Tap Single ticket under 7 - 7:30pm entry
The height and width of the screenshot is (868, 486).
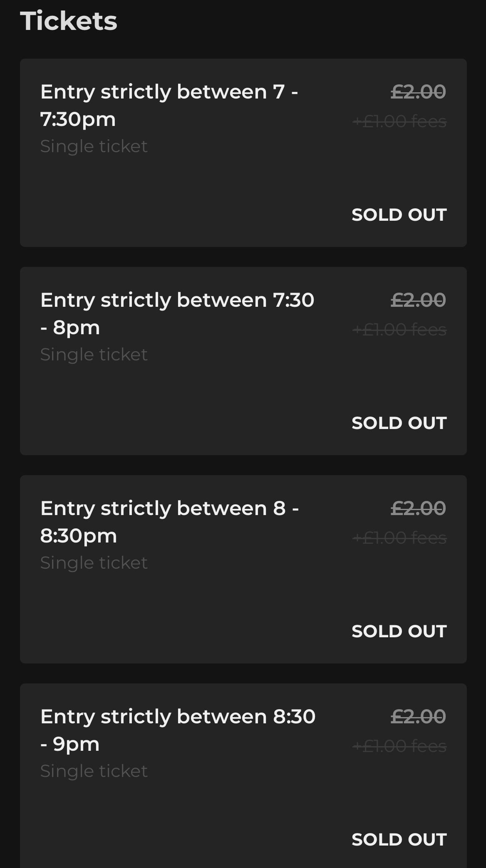click(x=94, y=146)
